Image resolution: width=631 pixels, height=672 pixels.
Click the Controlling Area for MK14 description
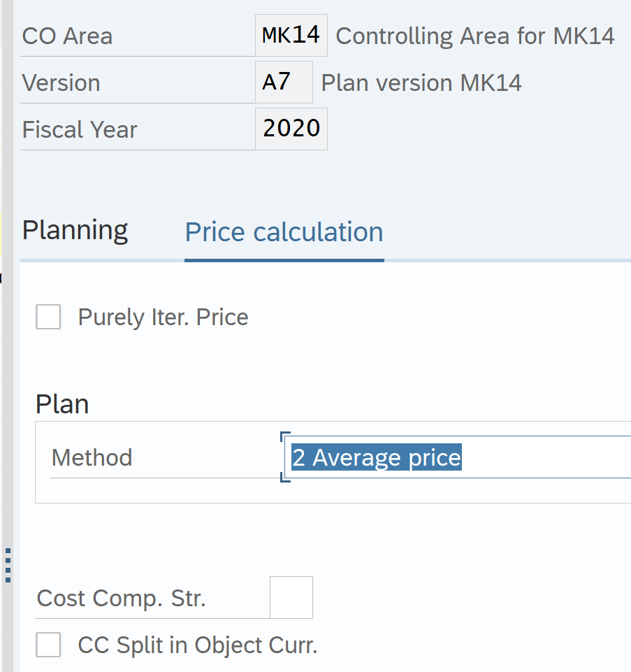tap(475, 36)
